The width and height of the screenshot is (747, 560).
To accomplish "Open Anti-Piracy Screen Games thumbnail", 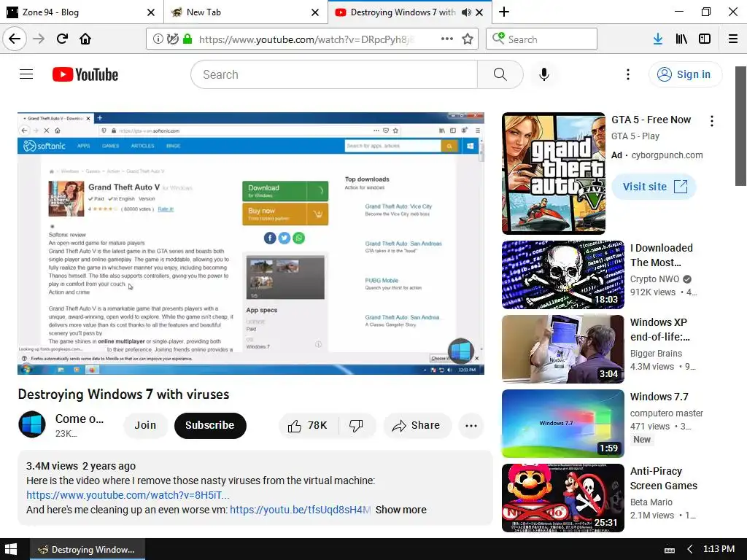I will click(563, 497).
